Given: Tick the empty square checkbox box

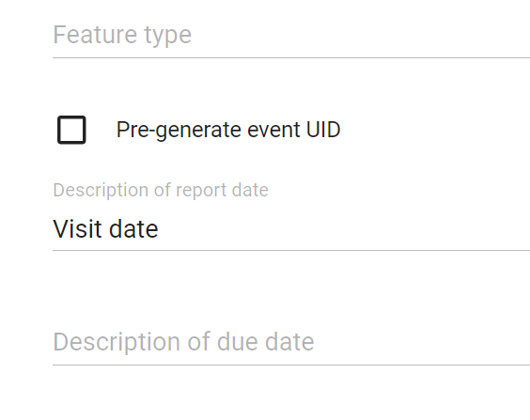Looking at the screenshot, I should 71,130.
